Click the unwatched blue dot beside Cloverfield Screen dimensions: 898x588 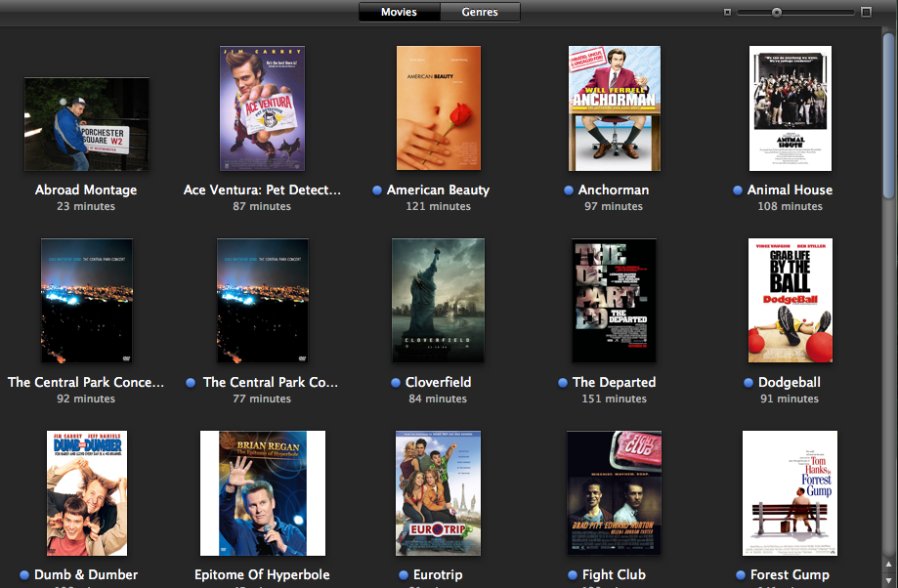coord(396,383)
